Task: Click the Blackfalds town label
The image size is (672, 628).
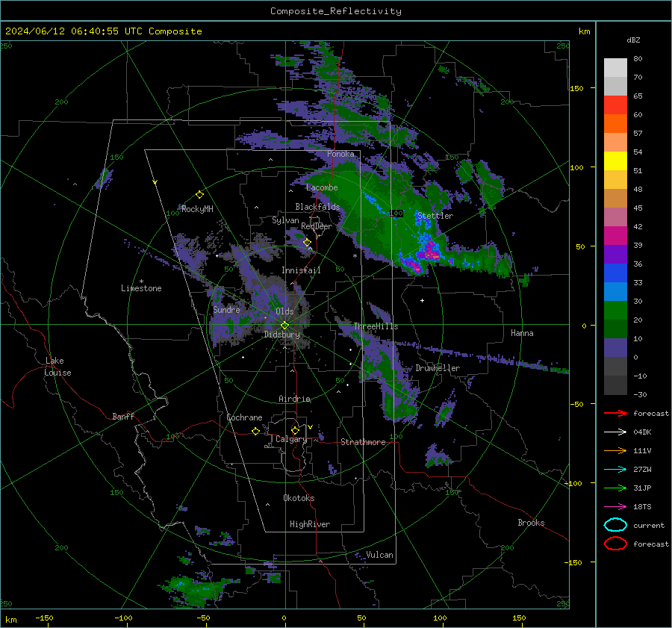Action: tap(317, 207)
